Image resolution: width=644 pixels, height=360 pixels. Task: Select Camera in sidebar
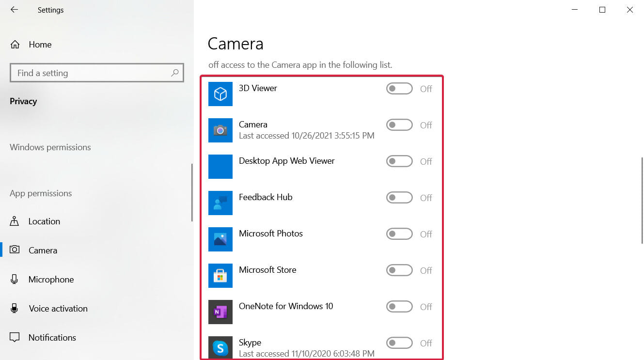pyautogui.click(x=97, y=250)
